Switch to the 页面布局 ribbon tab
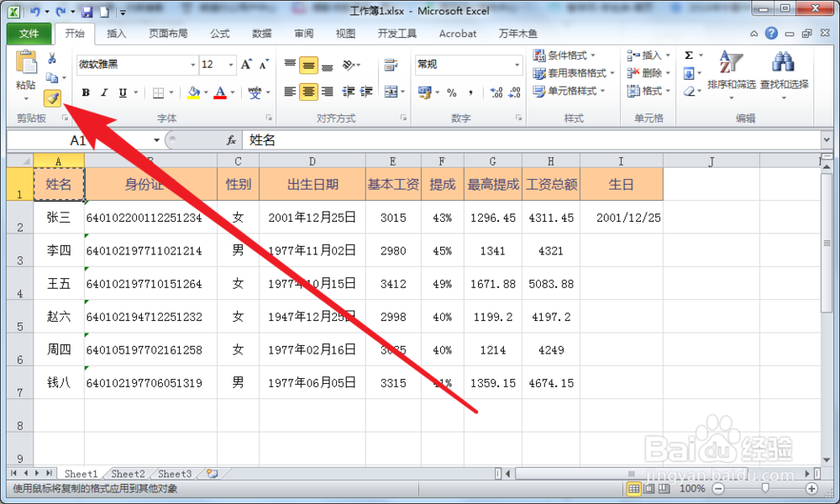This screenshot has height=504, width=840. coord(168,34)
